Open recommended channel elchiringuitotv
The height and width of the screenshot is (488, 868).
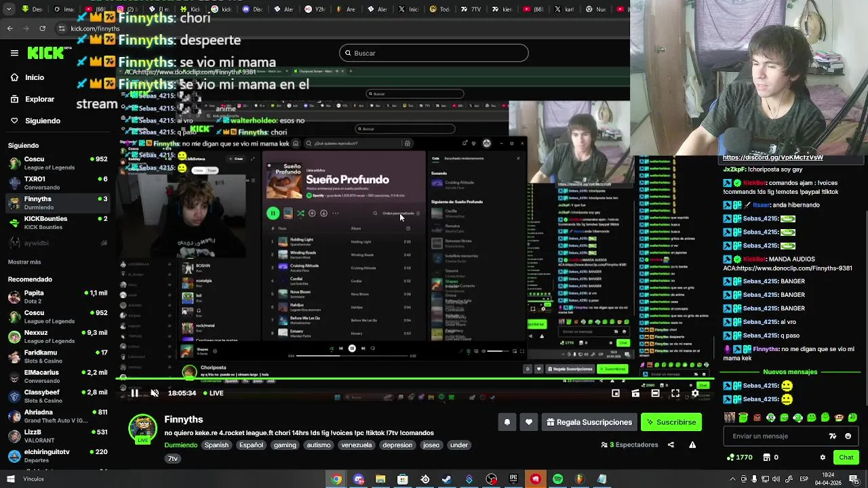pos(58,455)
